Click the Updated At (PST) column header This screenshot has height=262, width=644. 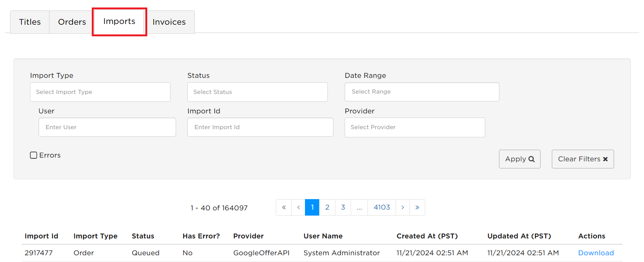519,236
